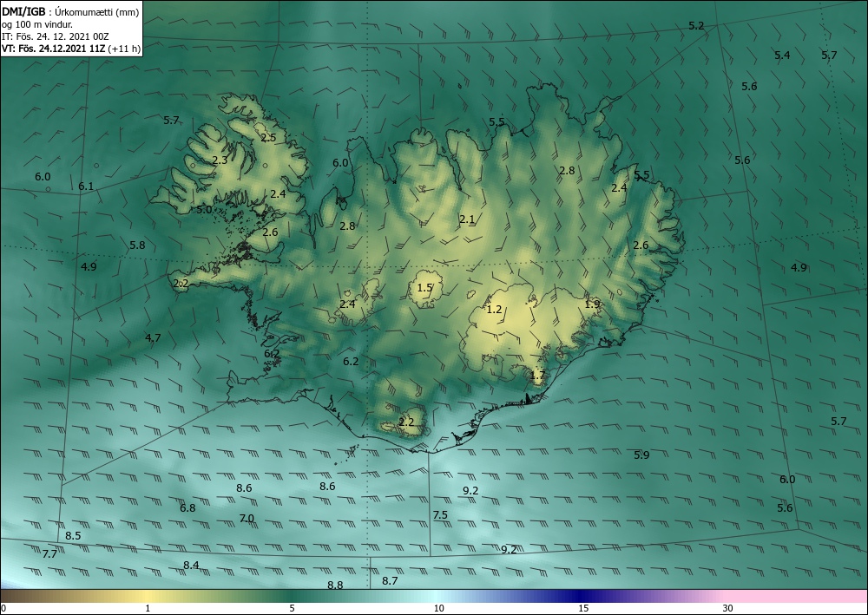This screenshot has width=868, height=615.
Task: Select the 1.2 value on the large glacier
Action: [x=494, y=309]
